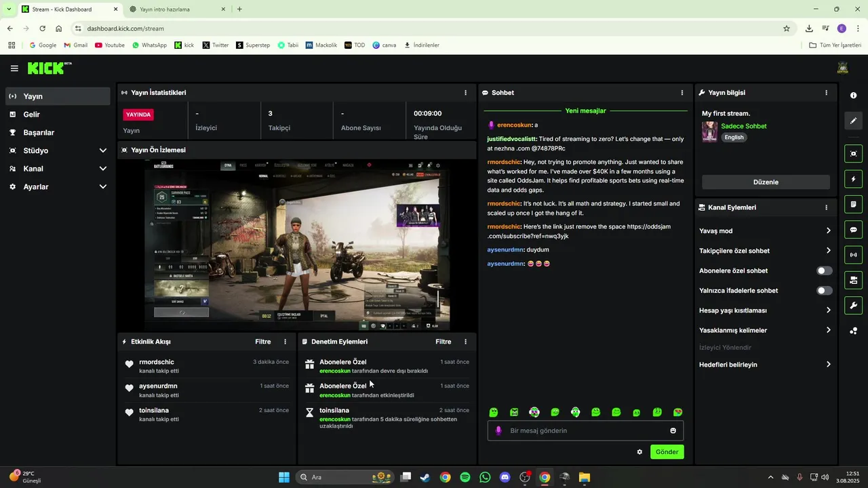Image resolution: width=868 pixels, height=488 pixels.
Task: Select Başarılar in the left sidebar
Action: [58, 133]
